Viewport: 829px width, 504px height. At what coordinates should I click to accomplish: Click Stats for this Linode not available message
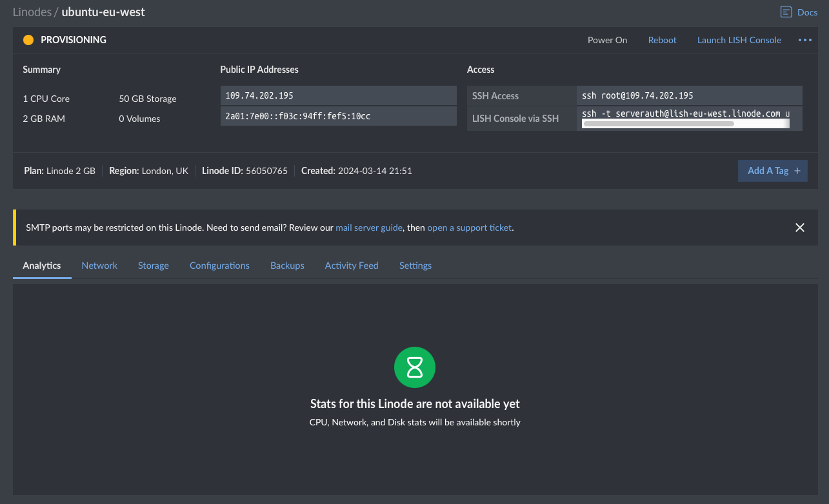tap(415, 404)
